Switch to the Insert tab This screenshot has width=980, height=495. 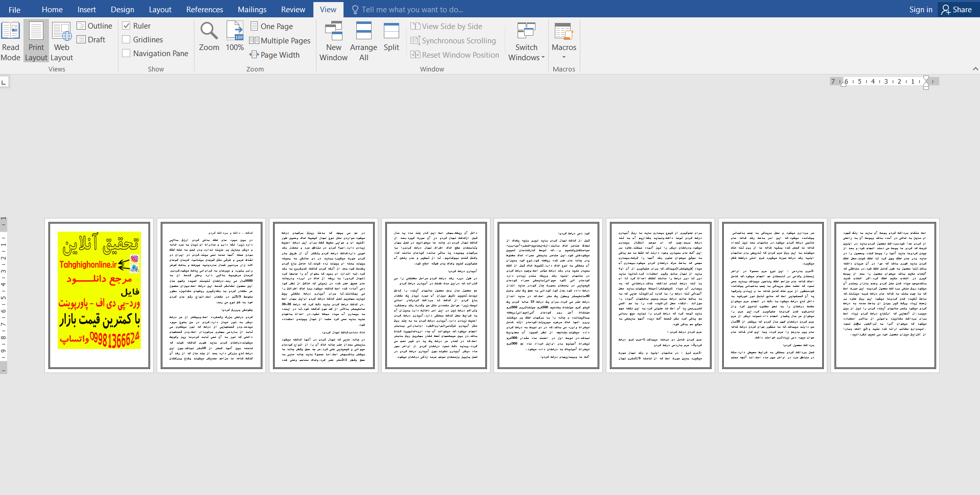[87, 10]
